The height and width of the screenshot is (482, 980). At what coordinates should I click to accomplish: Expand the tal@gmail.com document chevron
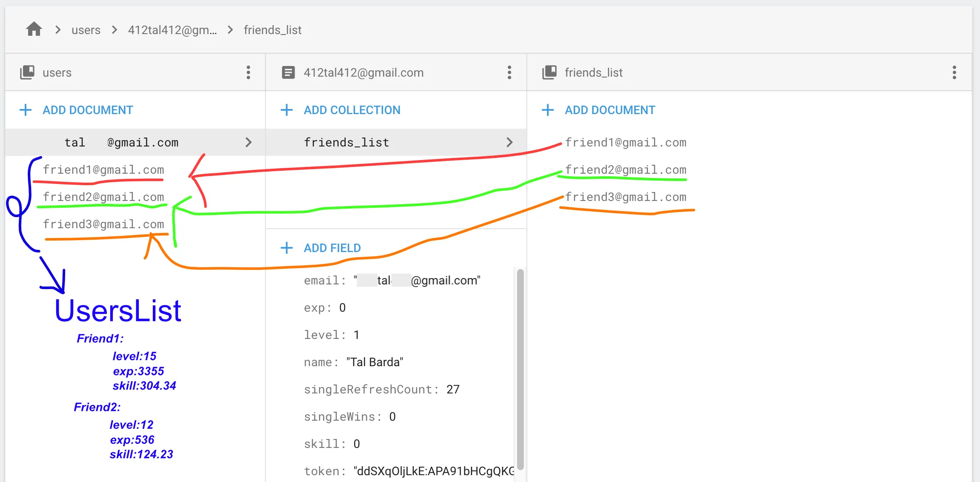tap(249, 142)
